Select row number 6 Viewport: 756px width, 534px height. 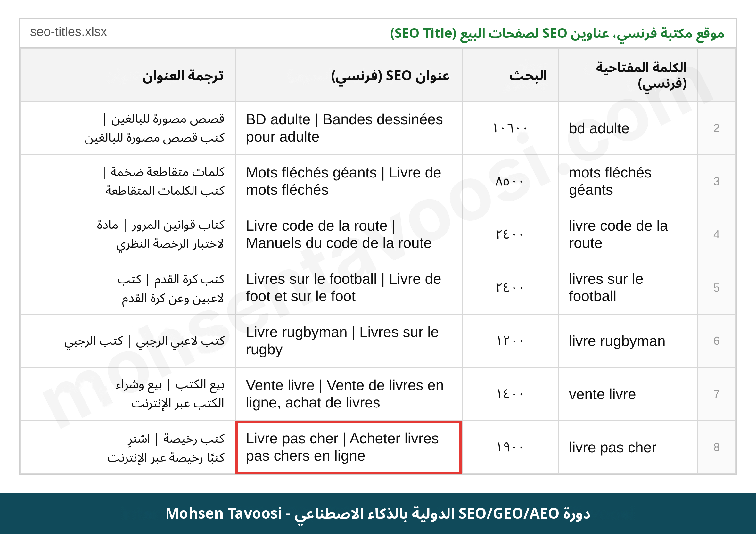click(717, 341)
